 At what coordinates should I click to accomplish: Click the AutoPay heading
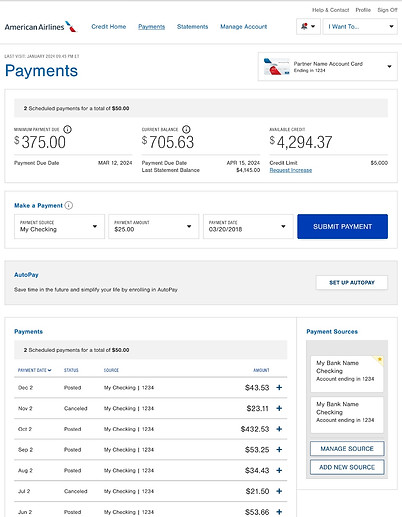tap(26, 275)
